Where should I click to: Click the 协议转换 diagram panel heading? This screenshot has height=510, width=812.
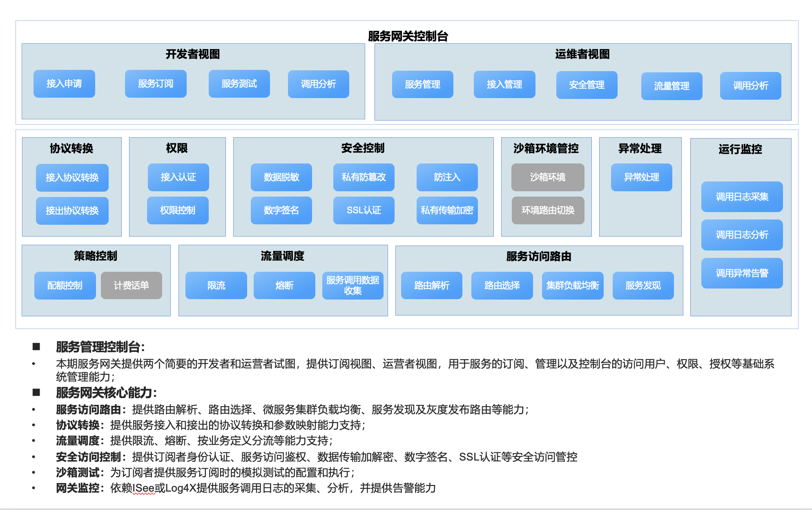(x=71, y=148)
